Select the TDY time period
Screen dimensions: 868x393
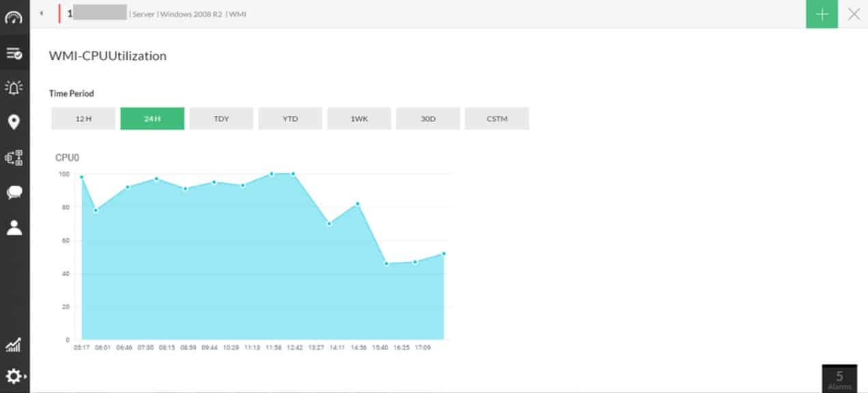tap(221, 119)
